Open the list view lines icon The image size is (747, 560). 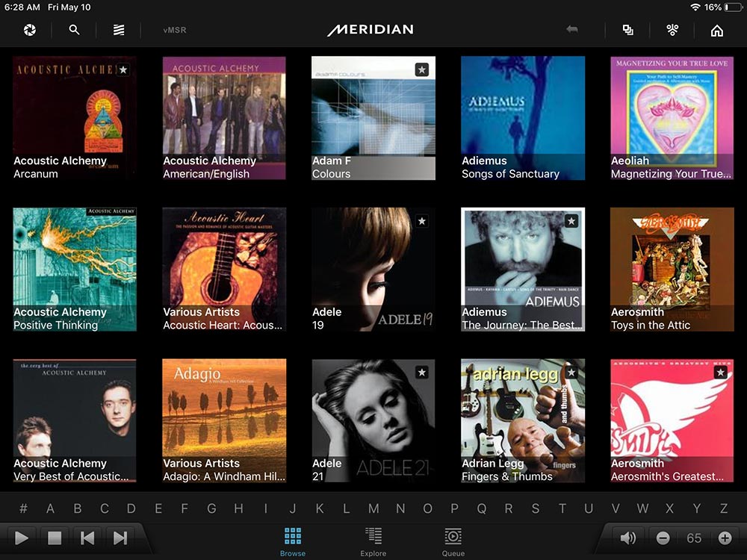click(119, 30)
